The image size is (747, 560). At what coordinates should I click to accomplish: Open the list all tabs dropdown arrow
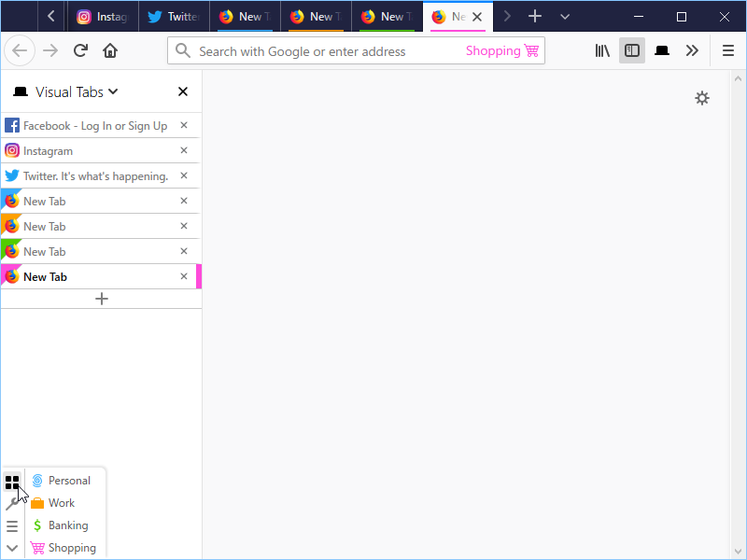click(x=565, y=16)
